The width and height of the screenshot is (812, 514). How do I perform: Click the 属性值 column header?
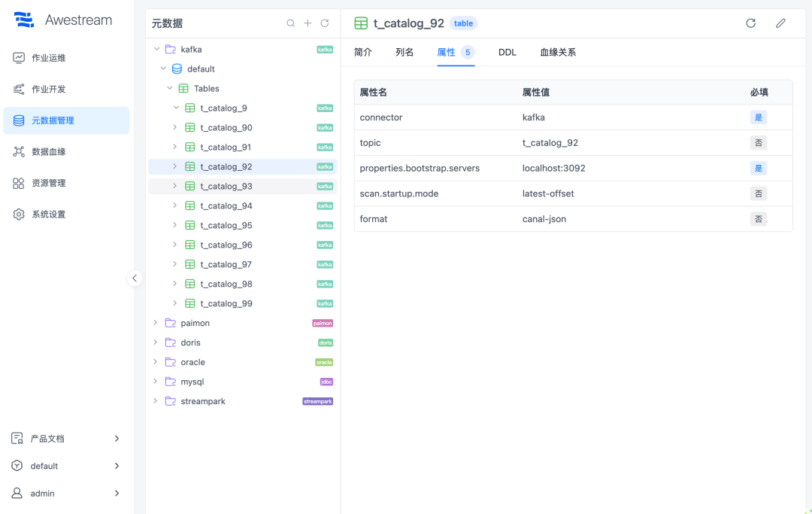tap(536, 93)
